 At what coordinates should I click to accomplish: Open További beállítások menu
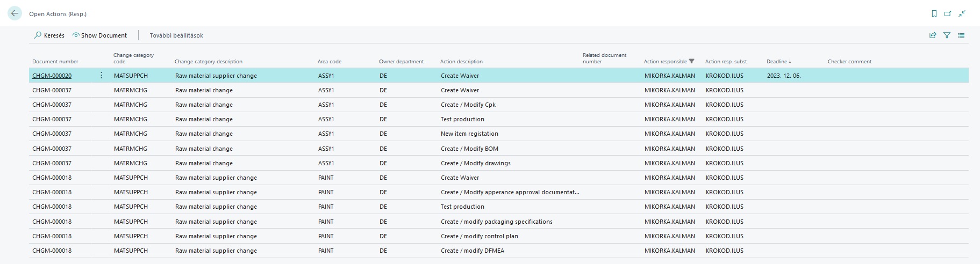point(176,35)
